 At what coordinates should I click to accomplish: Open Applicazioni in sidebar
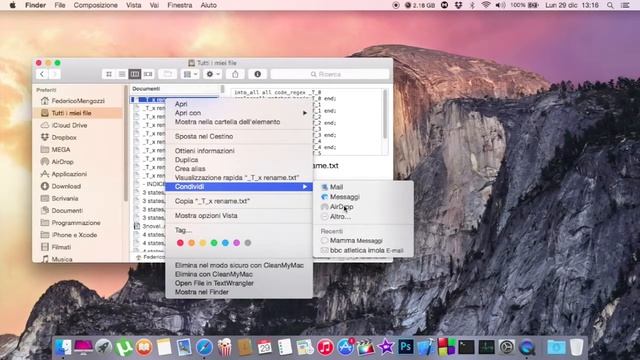tap(69, 174)
